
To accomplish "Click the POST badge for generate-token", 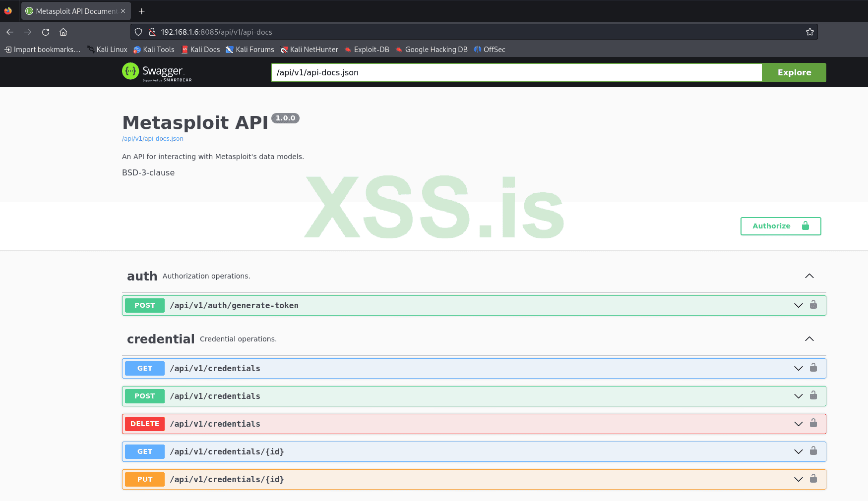I will (x=145, y=306).
